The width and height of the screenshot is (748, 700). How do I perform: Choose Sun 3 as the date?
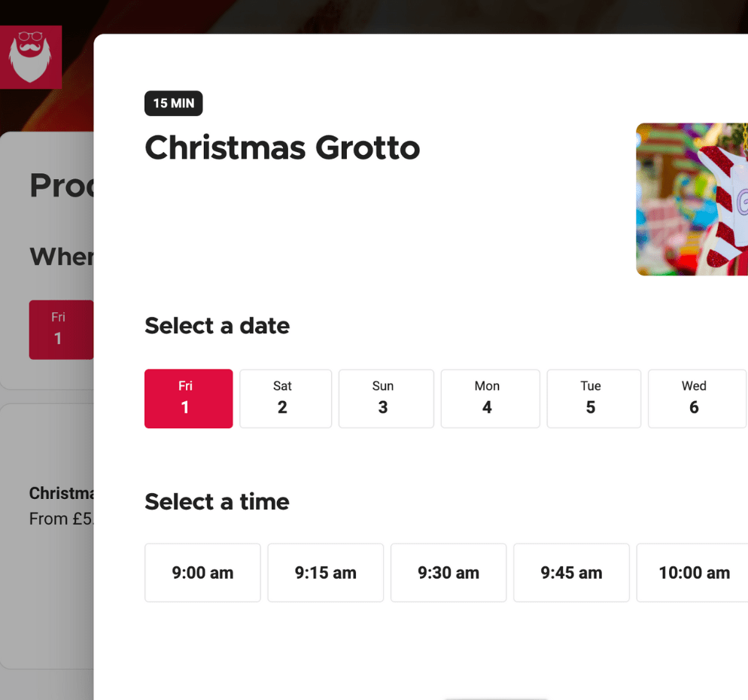pyautogui.click(x=386, y=398)
